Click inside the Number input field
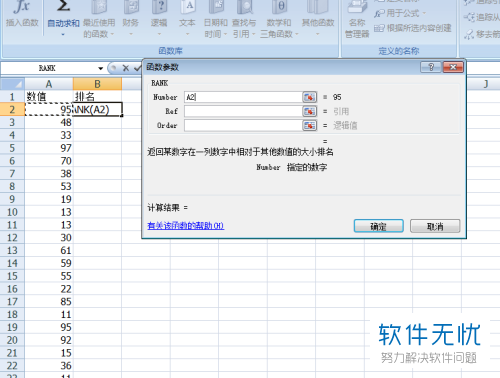 click(243, 97)
